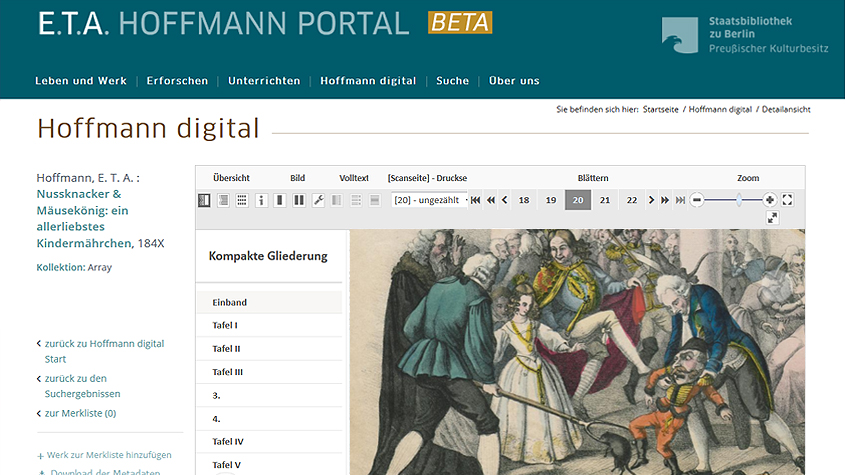The height and width of the screenshot is (475, 845).
Task: Open the full structure list view icon
Action: (x=223, y=200)
